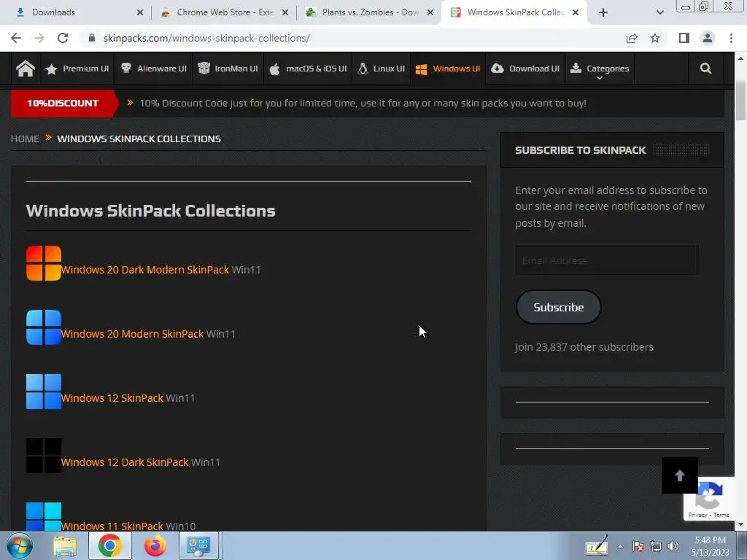Click the page vertical scrollbar thumb
Image resolution: width=747 pixels, height=560 pixels.
(741, 101)
